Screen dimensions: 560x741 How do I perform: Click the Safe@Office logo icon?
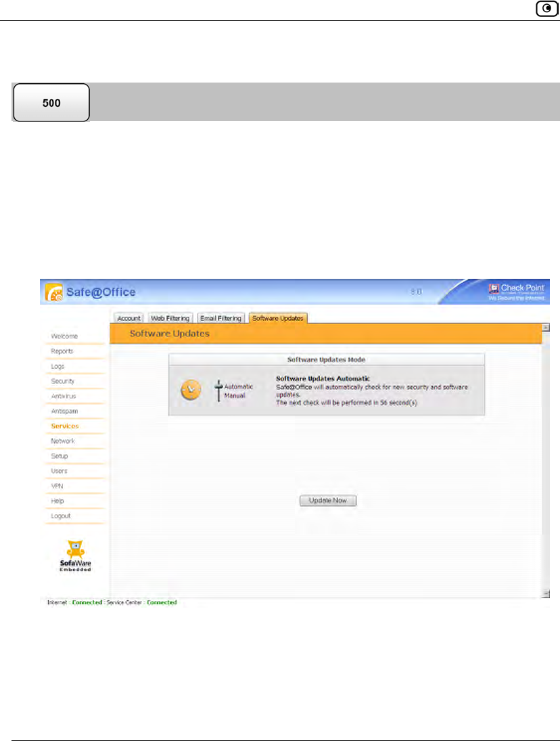click(x=54, y=292)
